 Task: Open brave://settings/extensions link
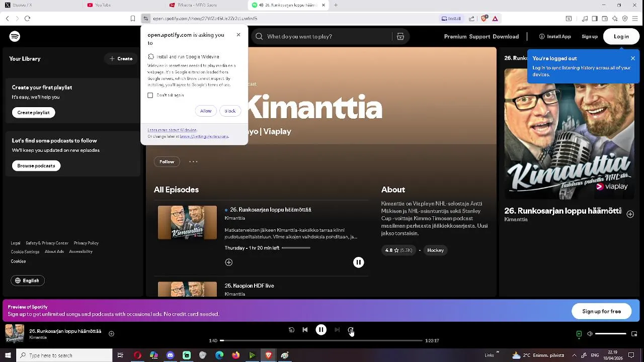204,136
